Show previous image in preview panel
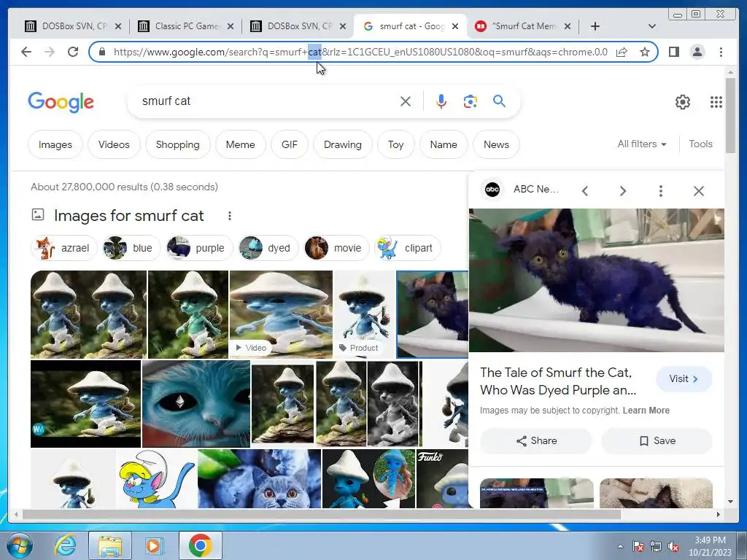This screenshot has height=560, width=747. tap(585, 191)
